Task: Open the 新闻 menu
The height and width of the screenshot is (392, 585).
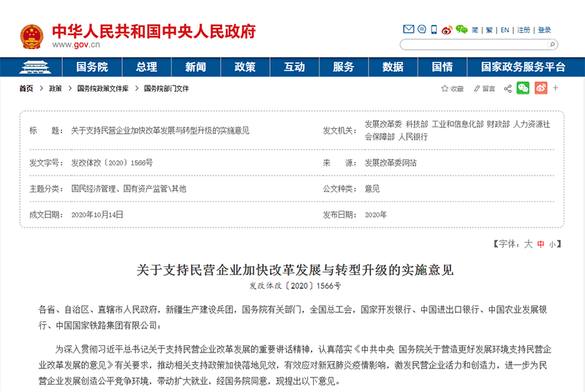Action: pos(196,67)
